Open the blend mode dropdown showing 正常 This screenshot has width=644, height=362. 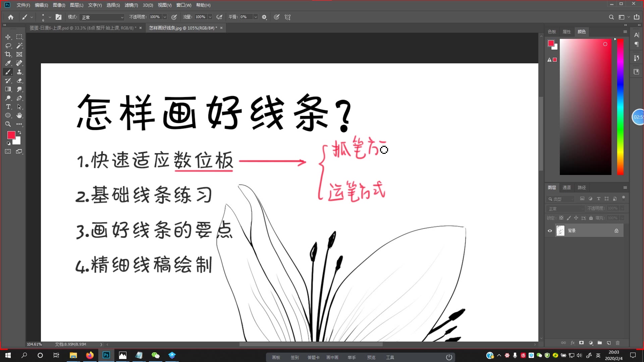coord(102,17)
